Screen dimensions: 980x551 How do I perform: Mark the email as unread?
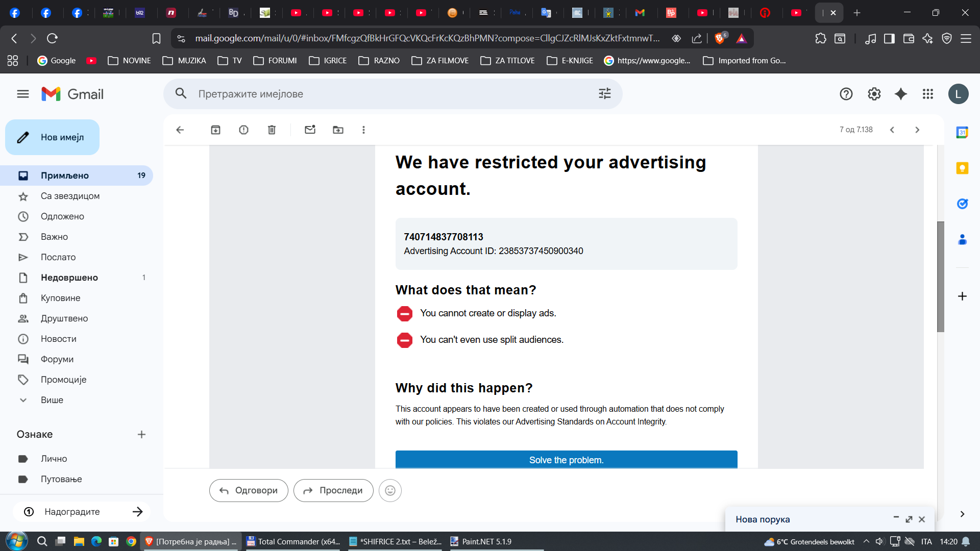pyautogui.click(x=310, y=130)
